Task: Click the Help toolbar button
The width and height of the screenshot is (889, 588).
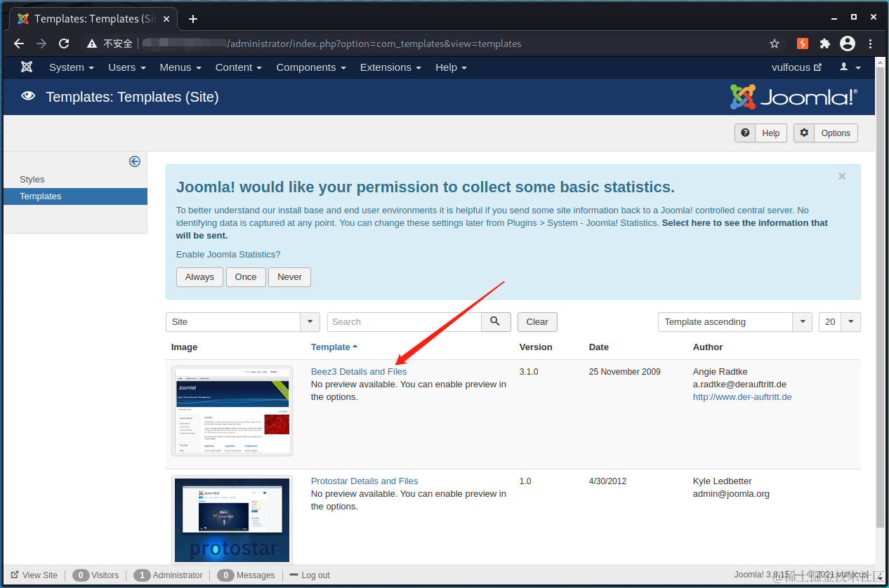Action: (x=760, y=133)
